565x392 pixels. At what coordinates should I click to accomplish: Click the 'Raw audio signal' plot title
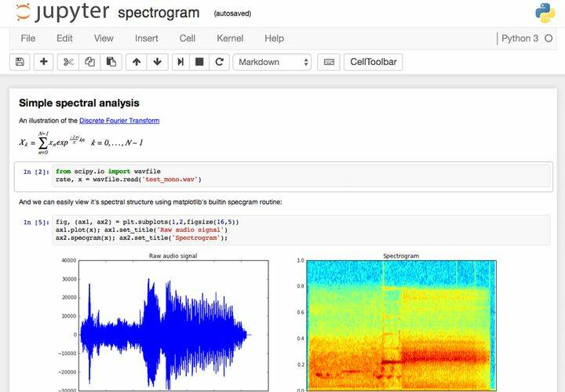coord(173,256)
